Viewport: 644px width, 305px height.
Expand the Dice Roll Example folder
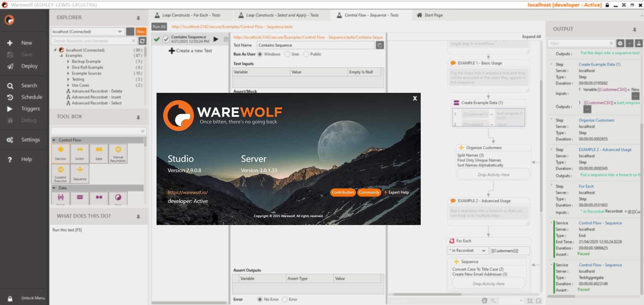[68, 67]
